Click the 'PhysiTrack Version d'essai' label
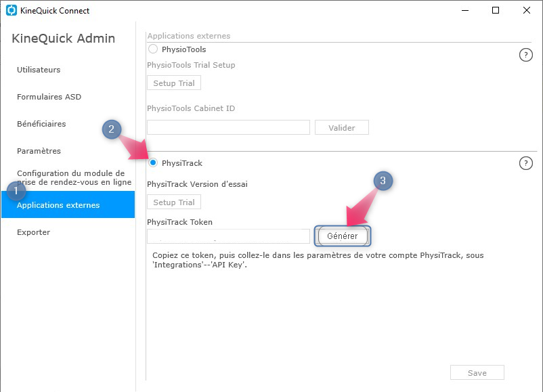 (198, 184)
